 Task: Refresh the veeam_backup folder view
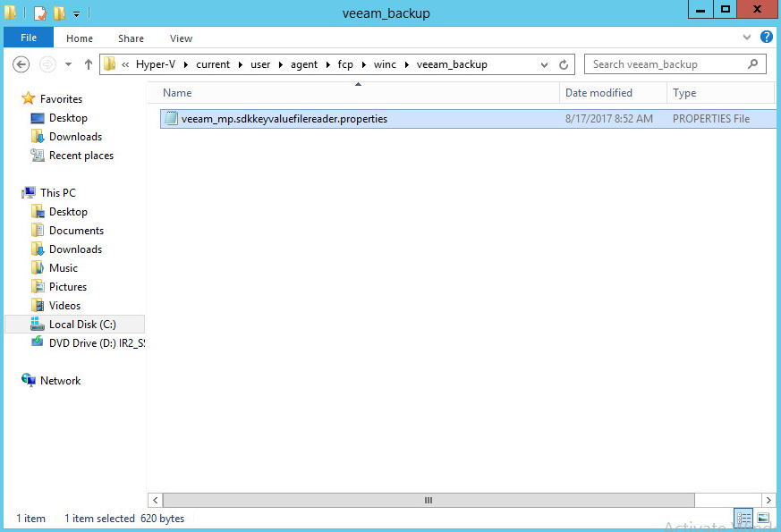564,64
